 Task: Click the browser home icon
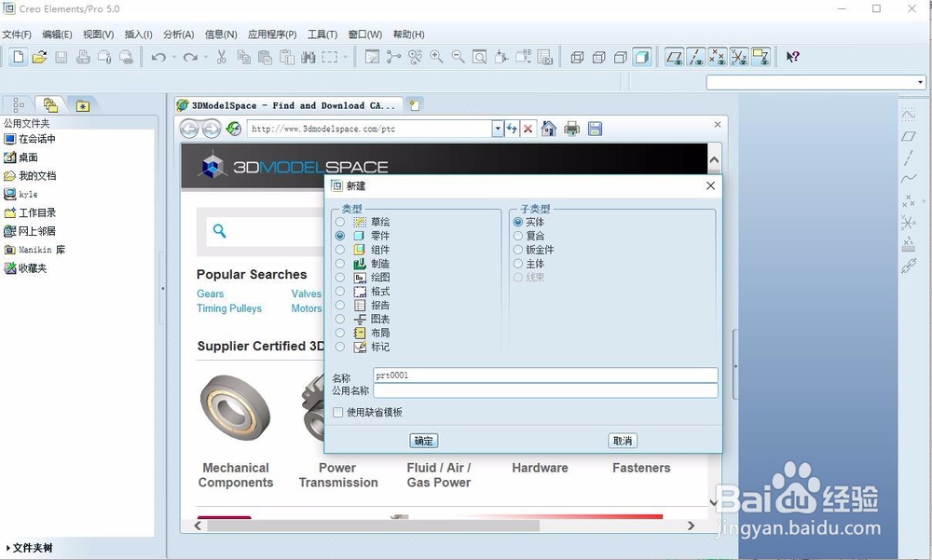pyautogui.click(x=549, y=129)
